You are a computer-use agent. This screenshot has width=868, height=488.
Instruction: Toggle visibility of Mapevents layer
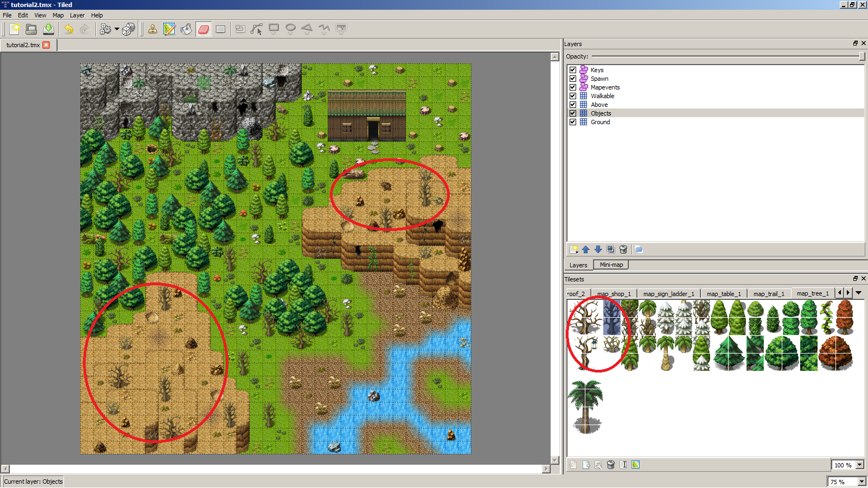573,87
